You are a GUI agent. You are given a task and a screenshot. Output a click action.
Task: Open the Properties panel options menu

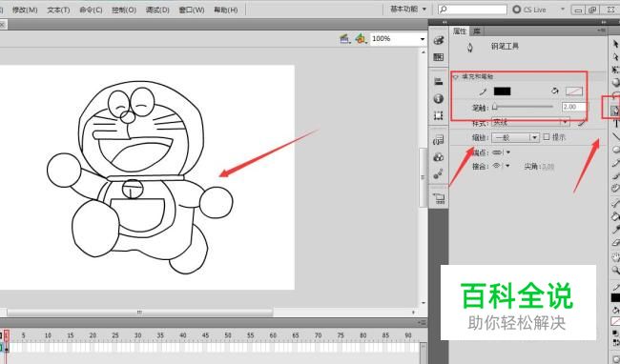(x=602, y=30)
